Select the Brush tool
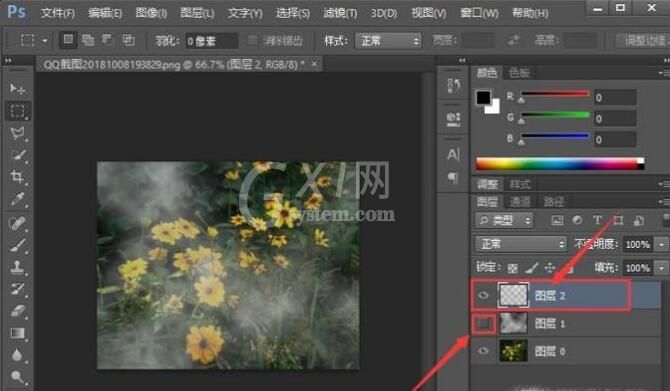The height and width of the screenshot is (391, 670). tap(18, 246)
